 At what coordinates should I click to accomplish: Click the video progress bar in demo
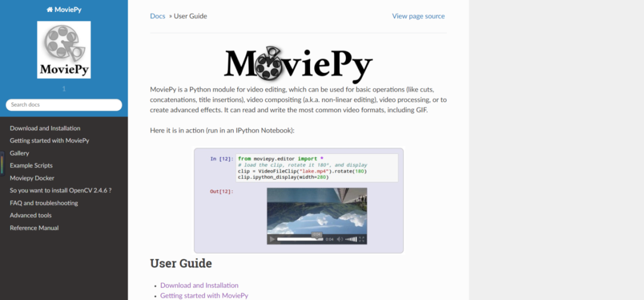pos(300,239)
